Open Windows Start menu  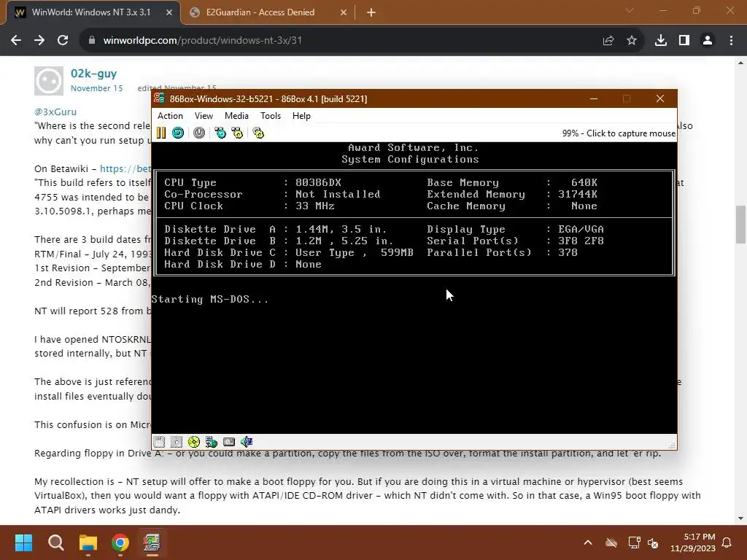[x=24, y=542]
